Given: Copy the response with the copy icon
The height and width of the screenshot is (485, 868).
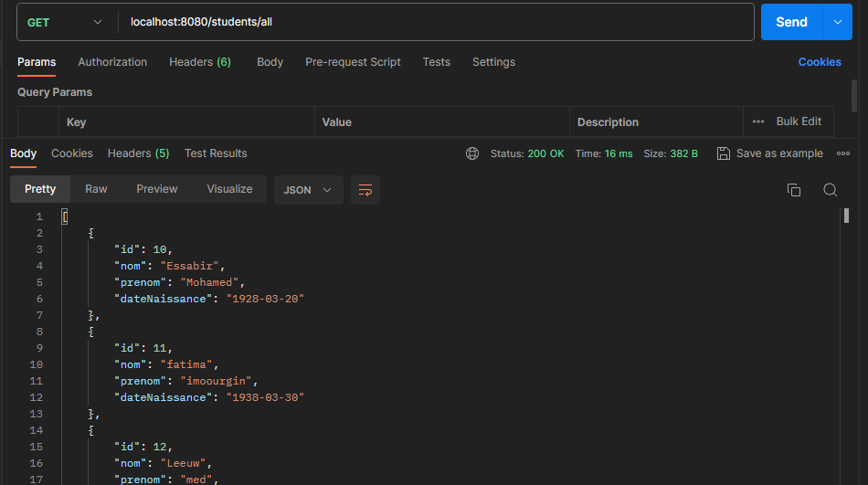Looking at the screenshot, I should click(x=794, y=190).
